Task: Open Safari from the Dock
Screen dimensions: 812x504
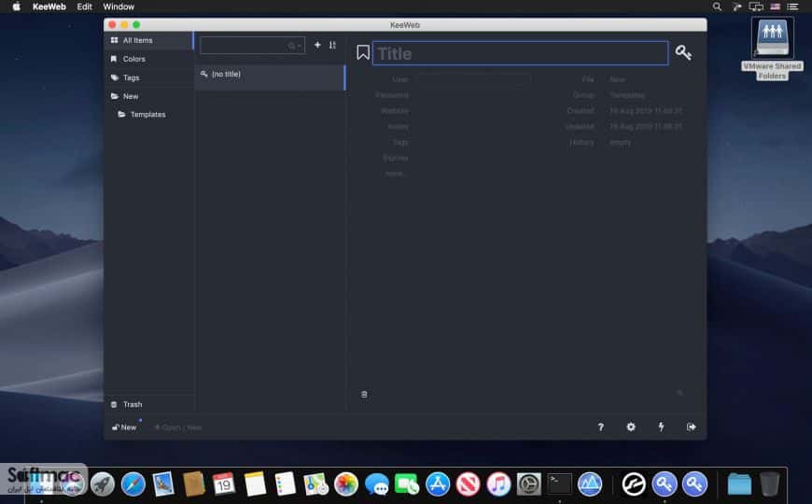Action: 133,484
